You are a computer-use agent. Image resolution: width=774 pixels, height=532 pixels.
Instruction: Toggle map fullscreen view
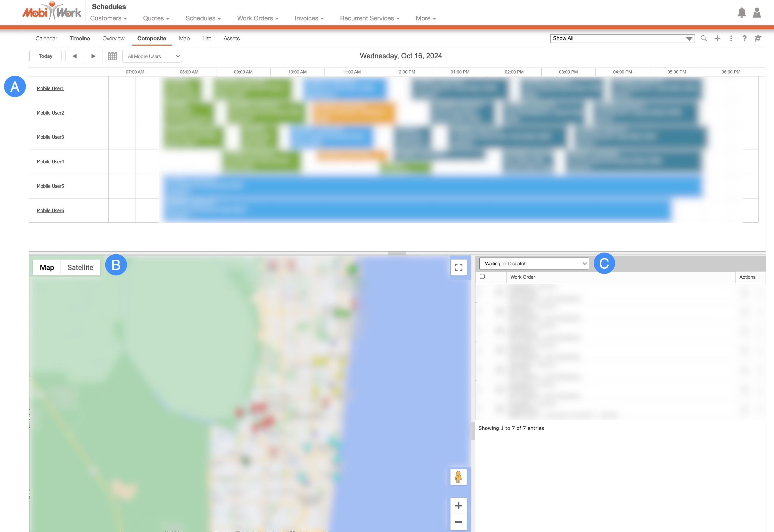(x=458, y=267)
